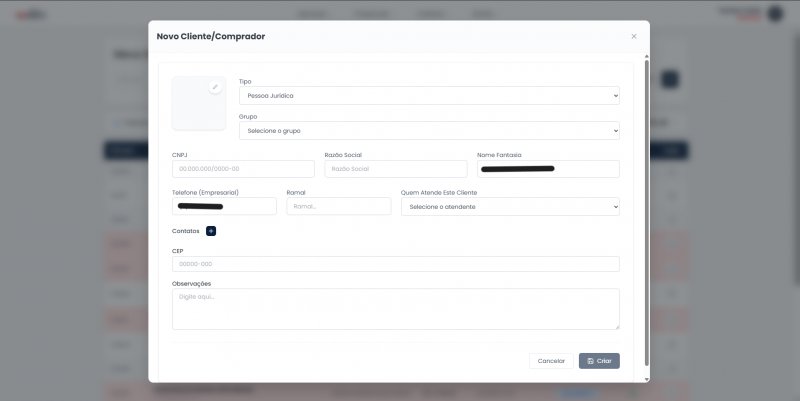Click into the Observações text area
The width and height of the screenshot is (800, 401).
click(x=396, y=309)
